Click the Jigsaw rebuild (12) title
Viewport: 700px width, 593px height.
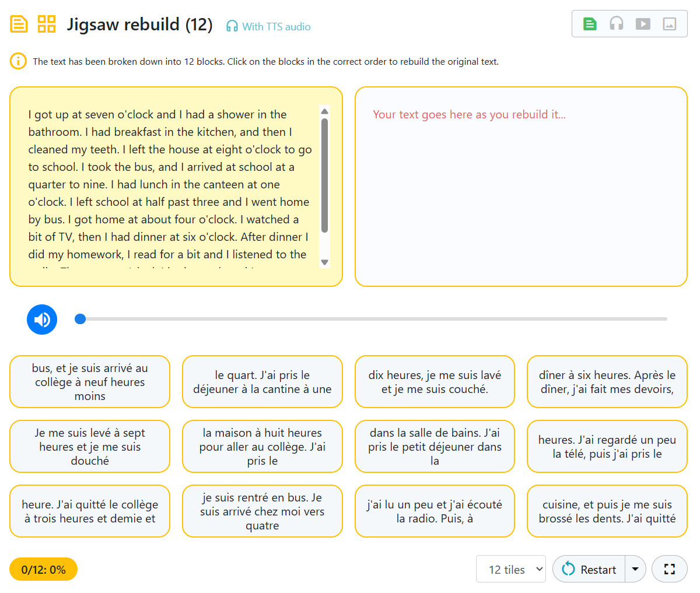[x=139, y=24]
